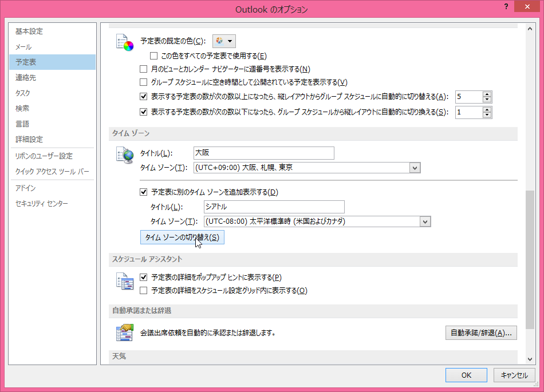
Task: Switch to 言語 settings
Action: pyautogui.click(x=52, y=124)
